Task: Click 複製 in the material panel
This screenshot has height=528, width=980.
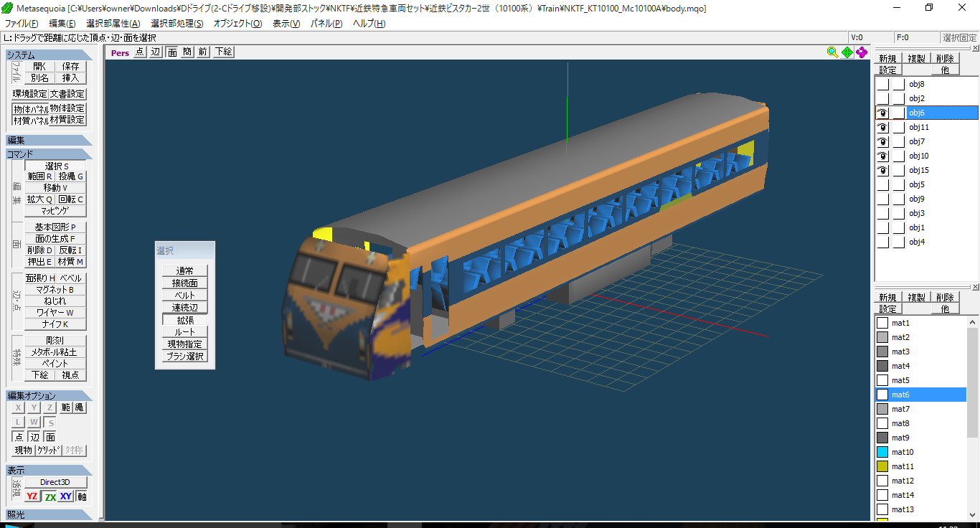Action: tap(916, 297)
